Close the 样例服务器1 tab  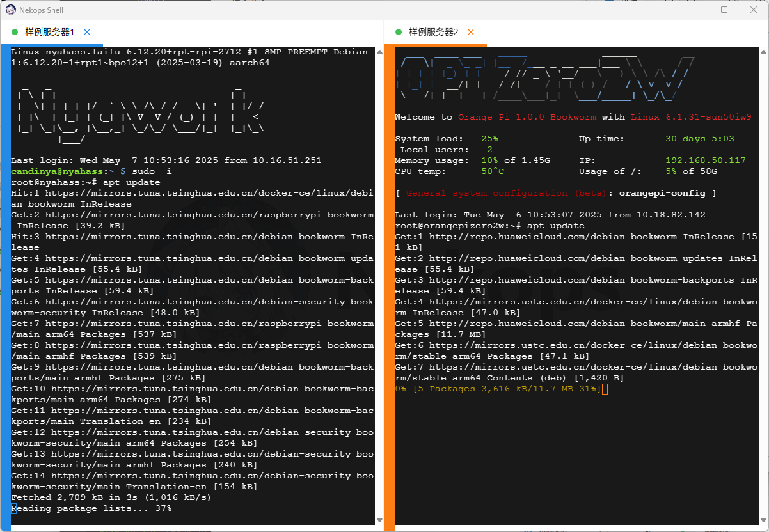click(87, 32)
